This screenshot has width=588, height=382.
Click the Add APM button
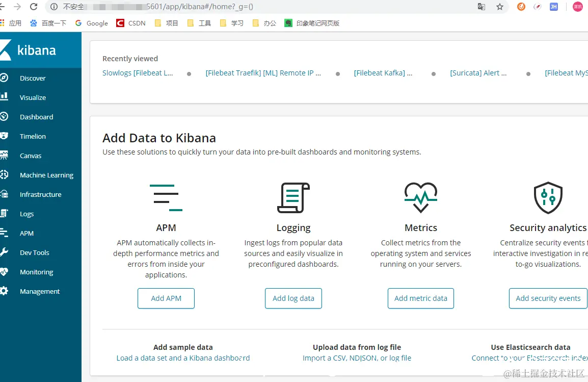click(x=166, y=298)
